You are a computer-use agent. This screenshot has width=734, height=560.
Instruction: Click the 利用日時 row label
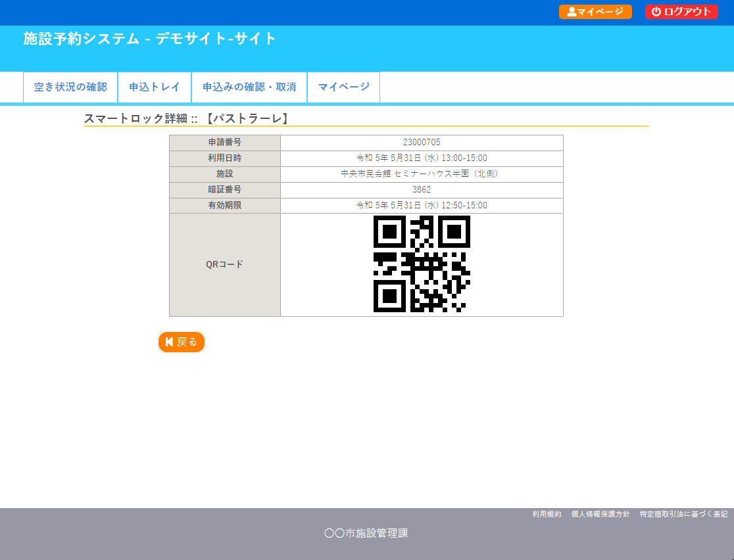tap(225, 158)
